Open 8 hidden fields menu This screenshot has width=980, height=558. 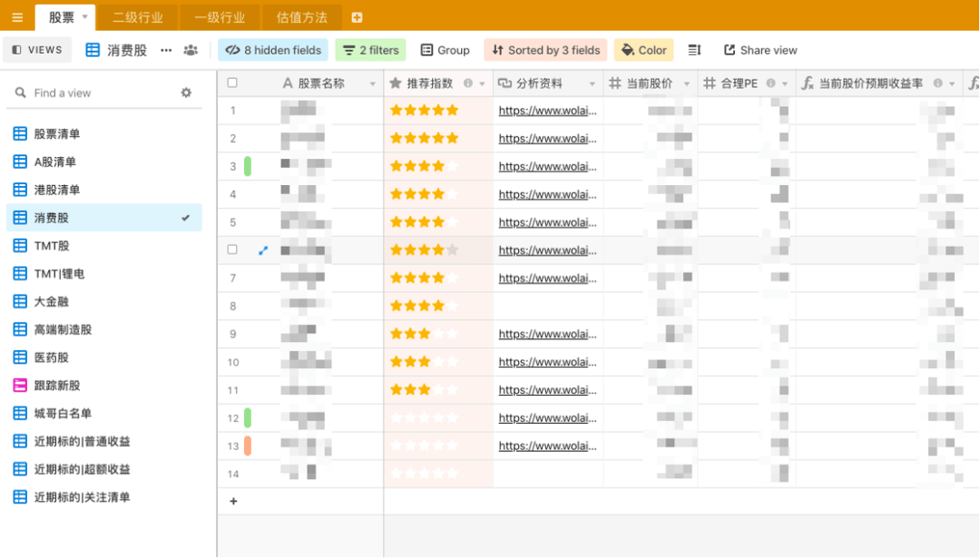(x=273, y=50)
